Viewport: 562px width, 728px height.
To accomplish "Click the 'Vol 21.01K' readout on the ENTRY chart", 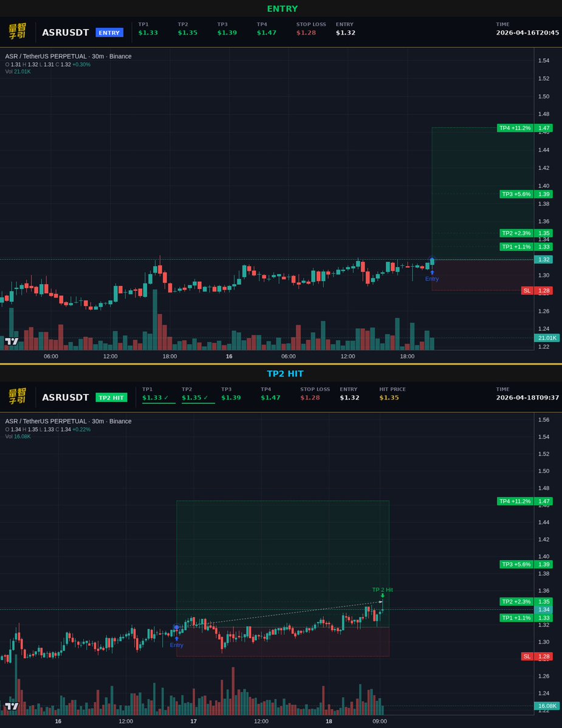I will coord(18,72).
